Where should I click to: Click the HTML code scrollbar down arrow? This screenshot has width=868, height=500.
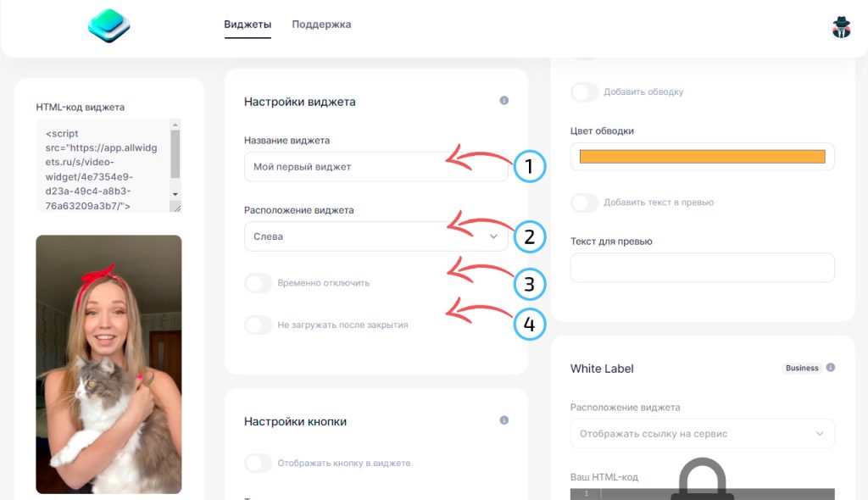[175, 194]
